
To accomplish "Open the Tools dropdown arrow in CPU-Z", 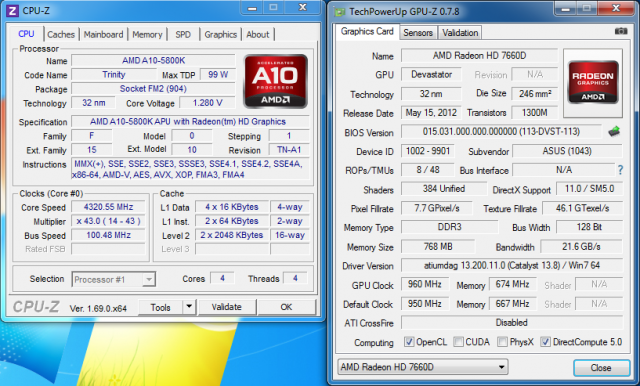I will point(189,307).
